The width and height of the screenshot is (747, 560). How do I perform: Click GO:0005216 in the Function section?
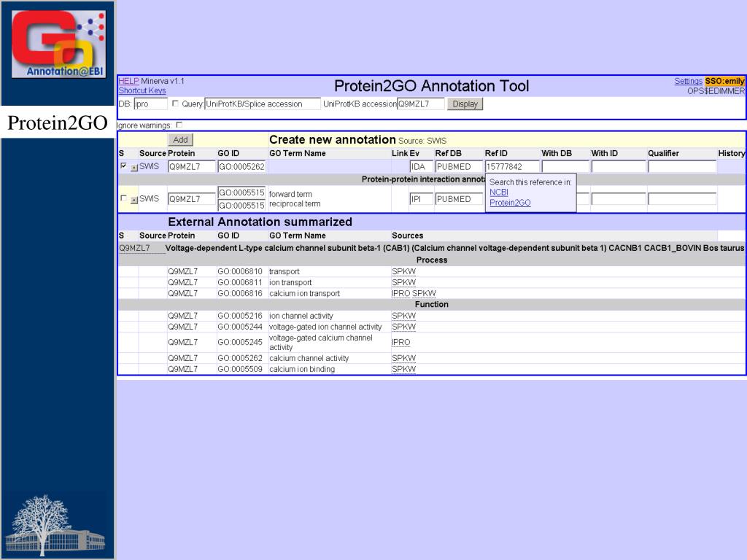(239, 316)
